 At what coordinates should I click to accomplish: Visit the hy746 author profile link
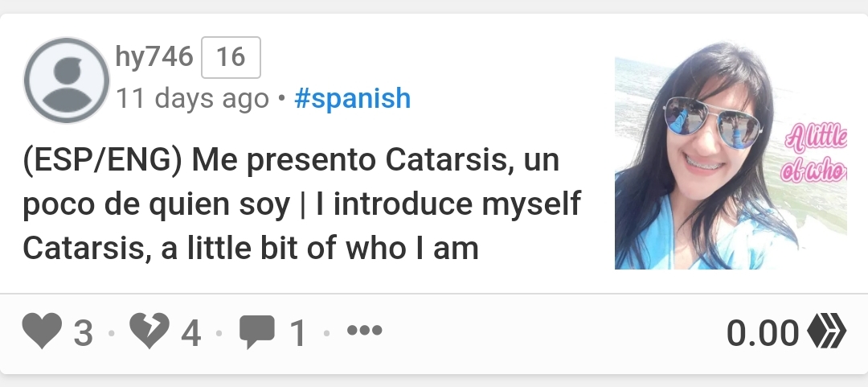pos(154,56)
